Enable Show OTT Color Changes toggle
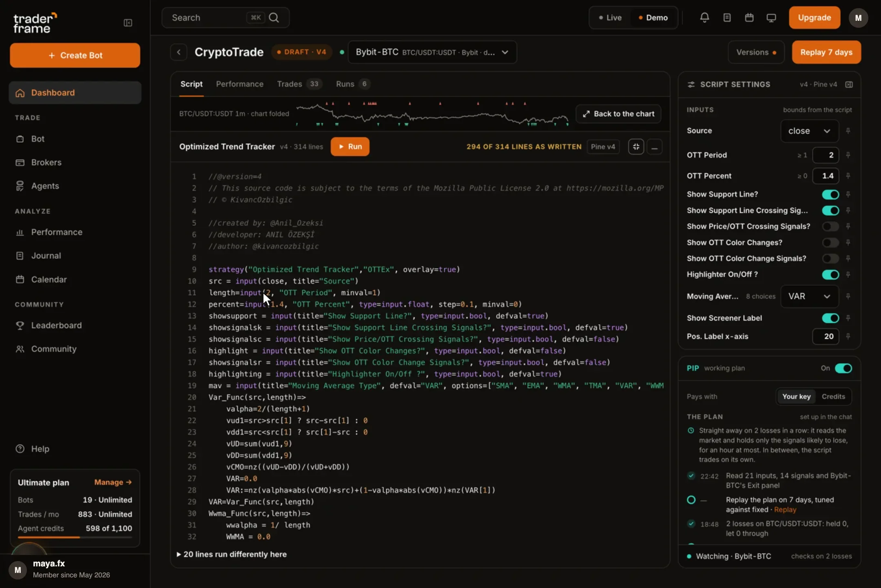Screen dimensions: 881x588 (830, 243)
